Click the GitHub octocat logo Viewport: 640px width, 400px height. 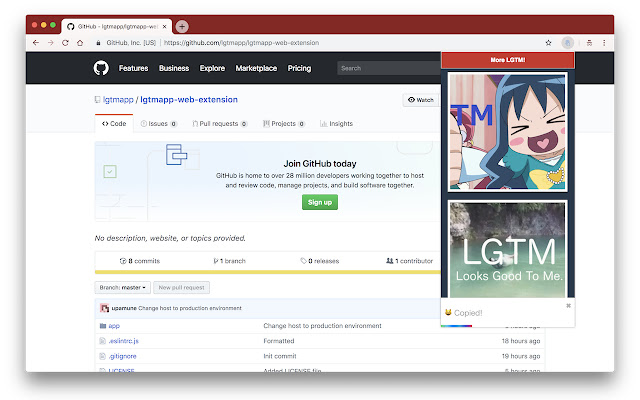[101, 68]
